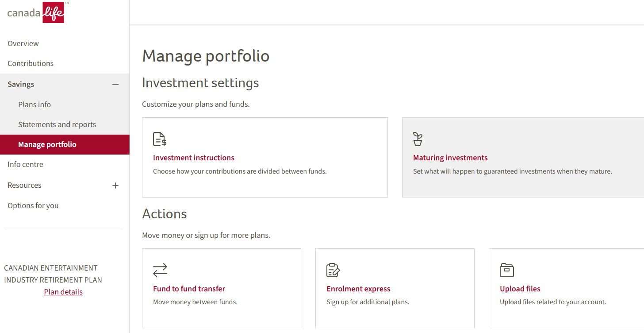Expand the Resources section plus icon

pos(115,186)
